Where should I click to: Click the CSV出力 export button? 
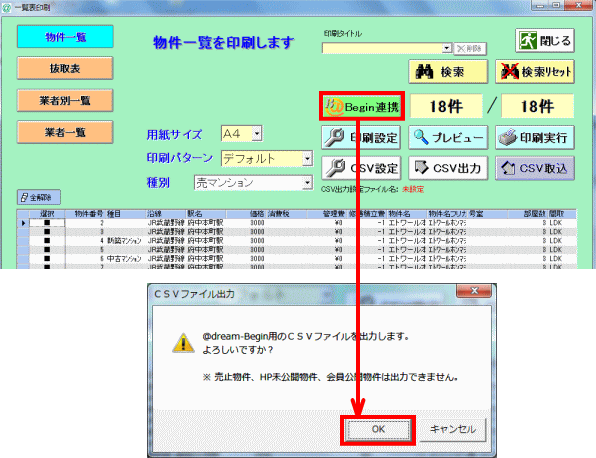click(x=448, y=168)
